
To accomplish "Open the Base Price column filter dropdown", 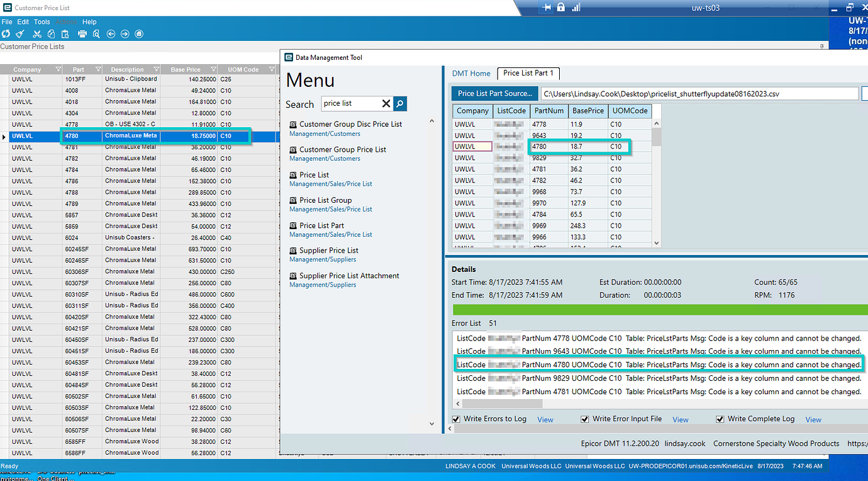I will coord(214,69).
